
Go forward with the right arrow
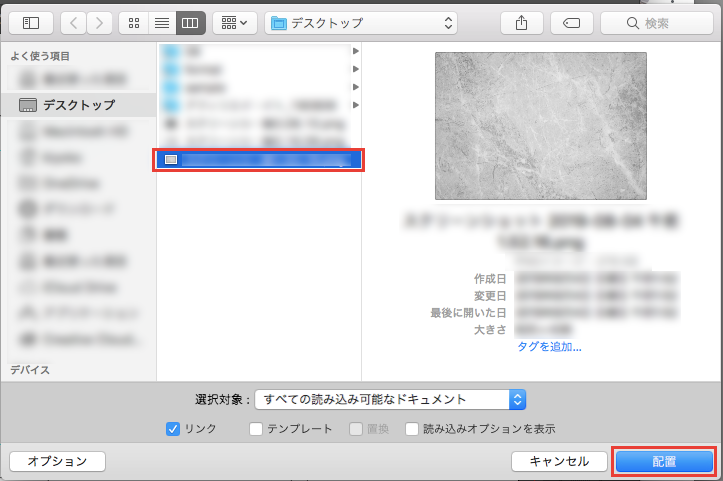tap(100, 22)
